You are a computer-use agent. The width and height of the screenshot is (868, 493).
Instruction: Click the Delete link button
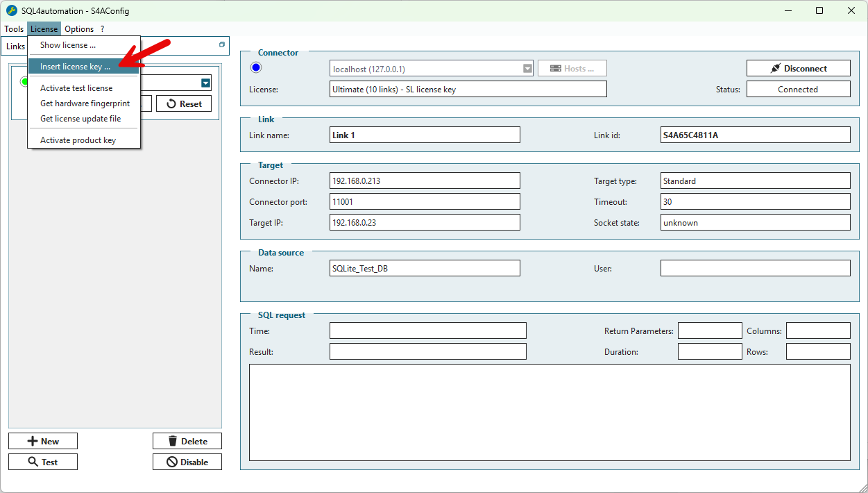(187, 441)
